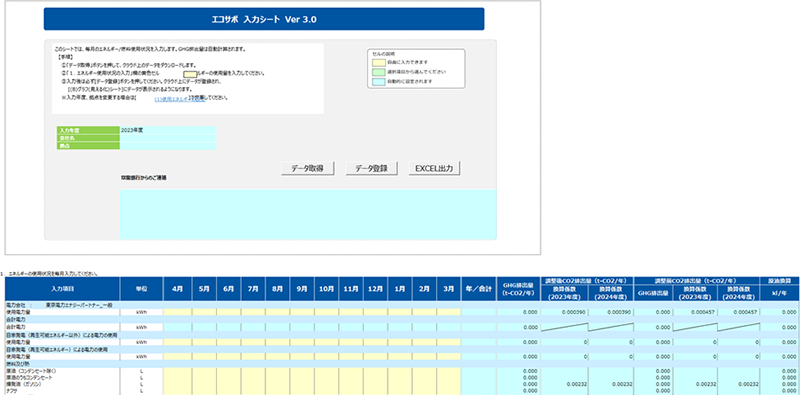
Task: Select the 10月 column header
Action: [327, 289]
